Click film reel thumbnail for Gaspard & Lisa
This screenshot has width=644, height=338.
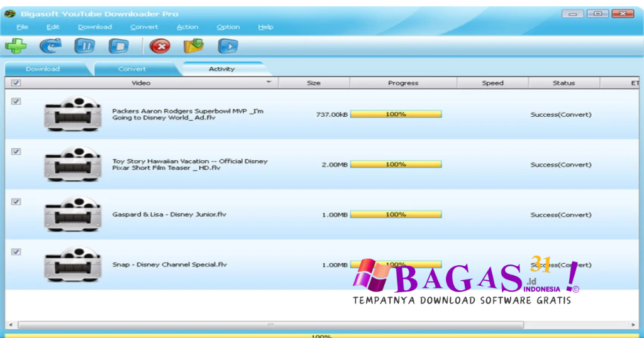point(73,214)
